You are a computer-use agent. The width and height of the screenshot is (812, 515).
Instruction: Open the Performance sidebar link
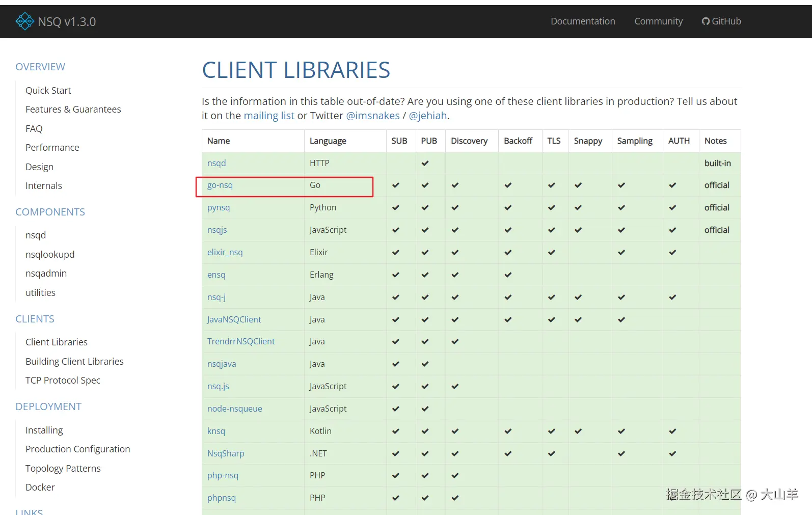tap(52, 148)
